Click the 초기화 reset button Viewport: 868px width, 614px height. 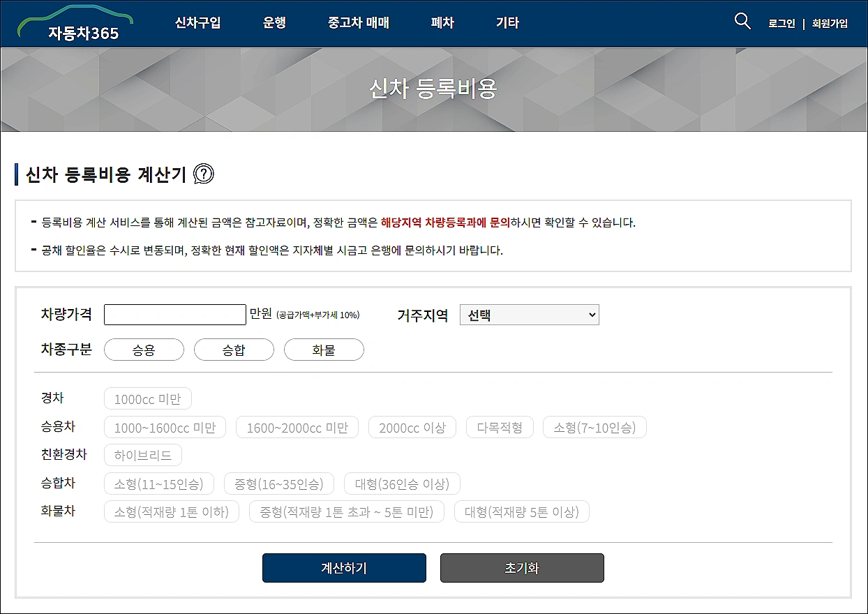click(x=521, y=567)
